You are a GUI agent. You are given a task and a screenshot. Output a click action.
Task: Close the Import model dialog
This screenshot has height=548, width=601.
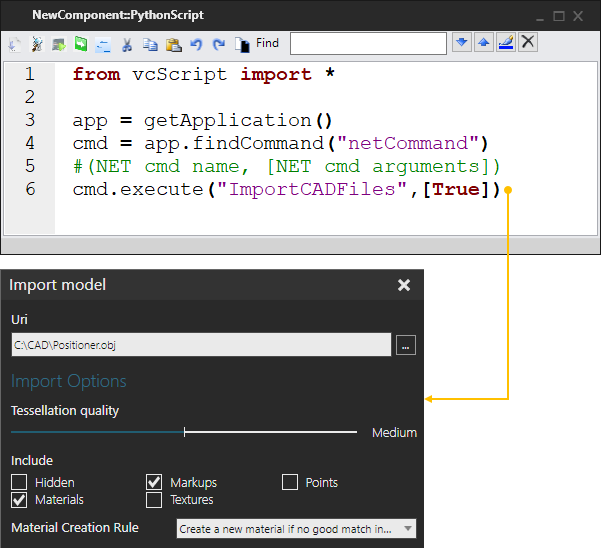click(x=404, y=285)
